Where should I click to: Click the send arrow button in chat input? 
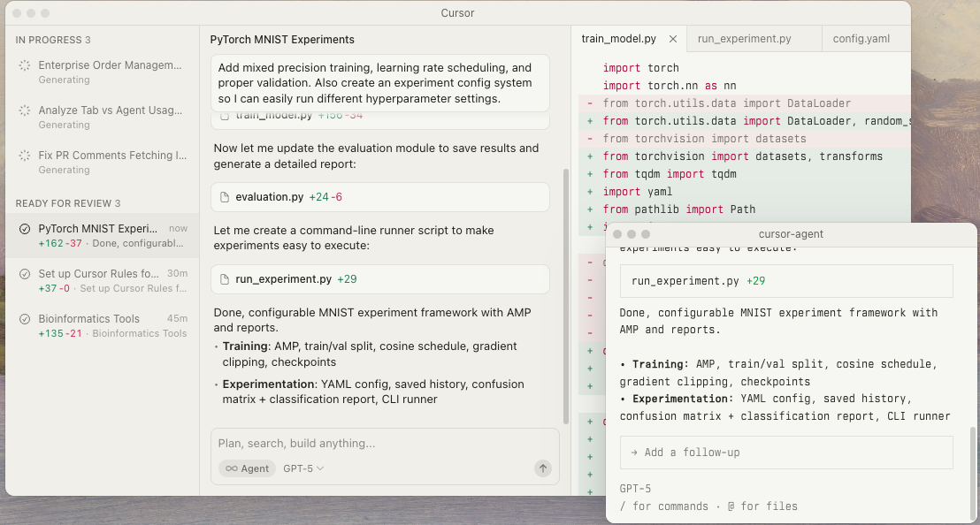543,468
